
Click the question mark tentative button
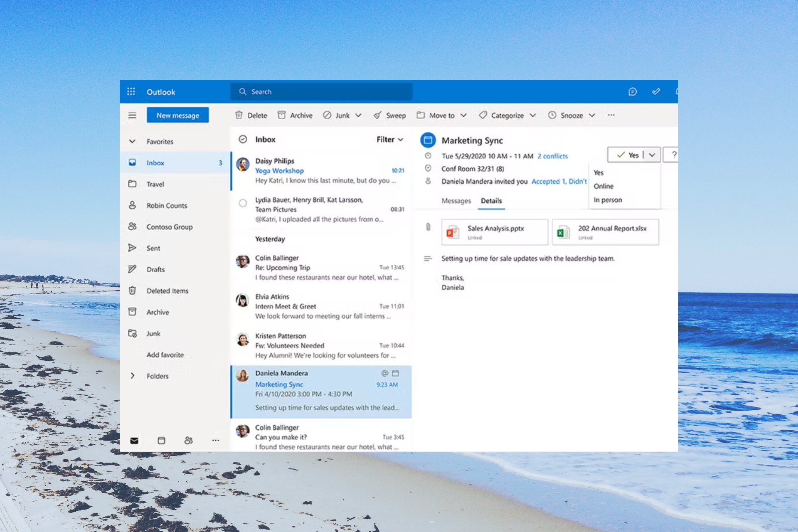[671, 155]
